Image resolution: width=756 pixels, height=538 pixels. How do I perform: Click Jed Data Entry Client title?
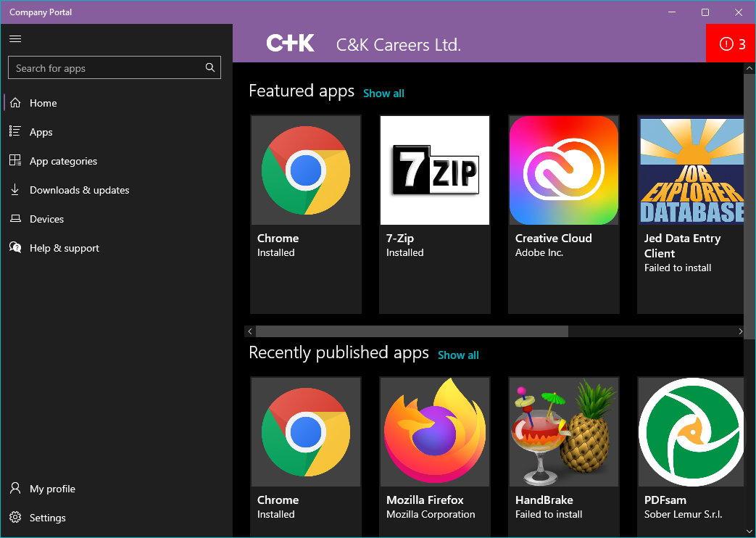[682, 246]
